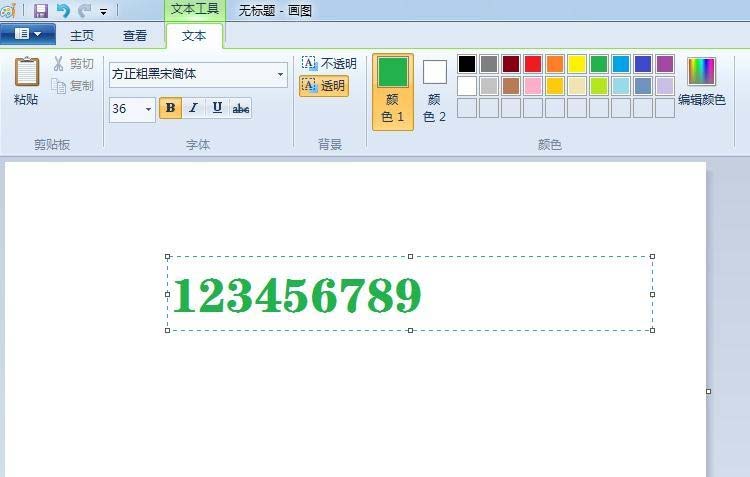Open the Customize Quick Access Toolbar arrow
Screen dimensions: 750x477
[103, 11]
